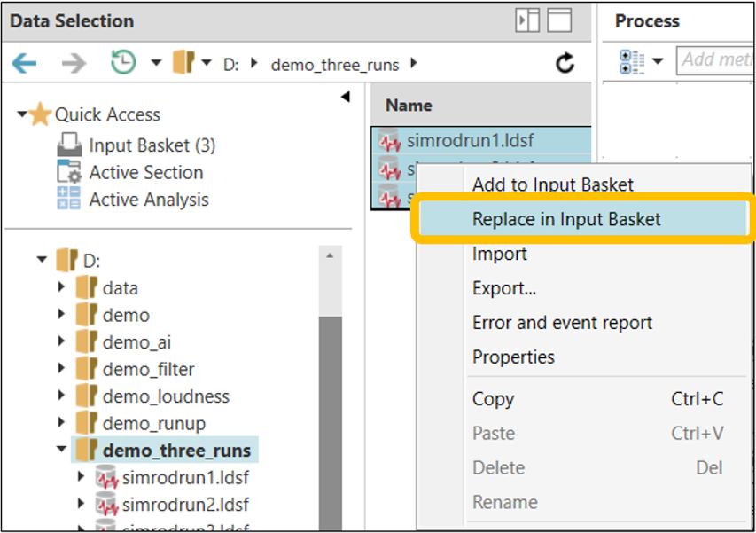Collapse the Quick Access section

click(22, 114)
